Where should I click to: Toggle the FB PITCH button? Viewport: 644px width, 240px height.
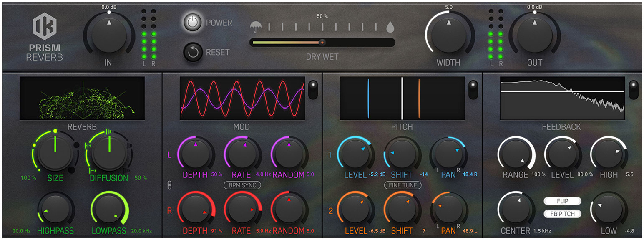[x=562, y=214]
